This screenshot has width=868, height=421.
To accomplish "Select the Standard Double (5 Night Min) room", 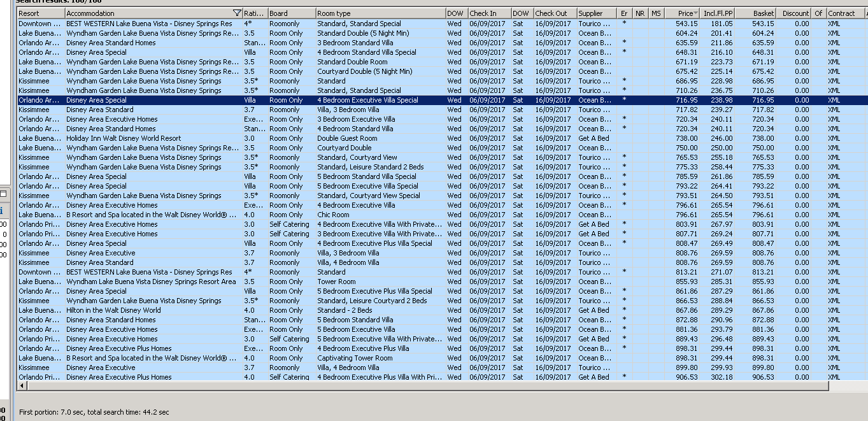I will tap(363, 33).
